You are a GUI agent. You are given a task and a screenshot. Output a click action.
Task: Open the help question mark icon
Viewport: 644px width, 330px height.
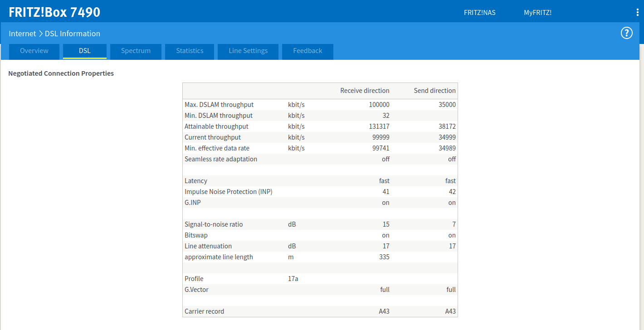tap(626, 33)
